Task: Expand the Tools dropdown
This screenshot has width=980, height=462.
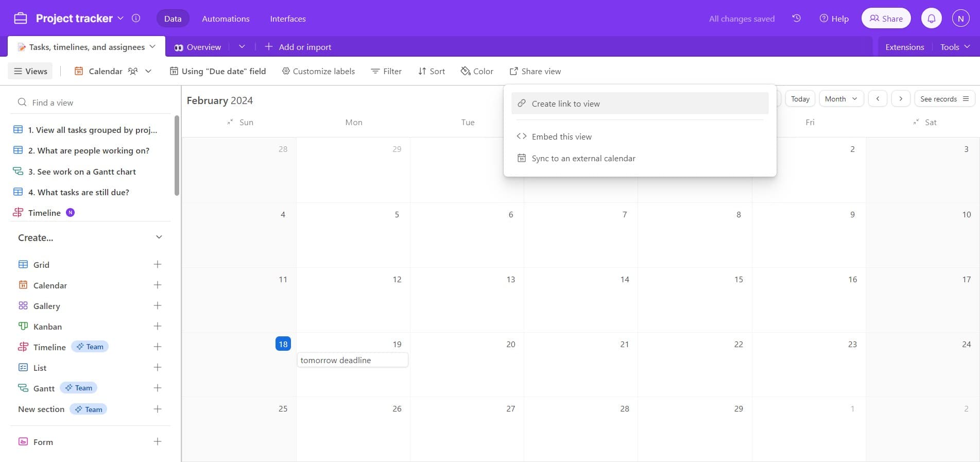Action: [954, 47]
